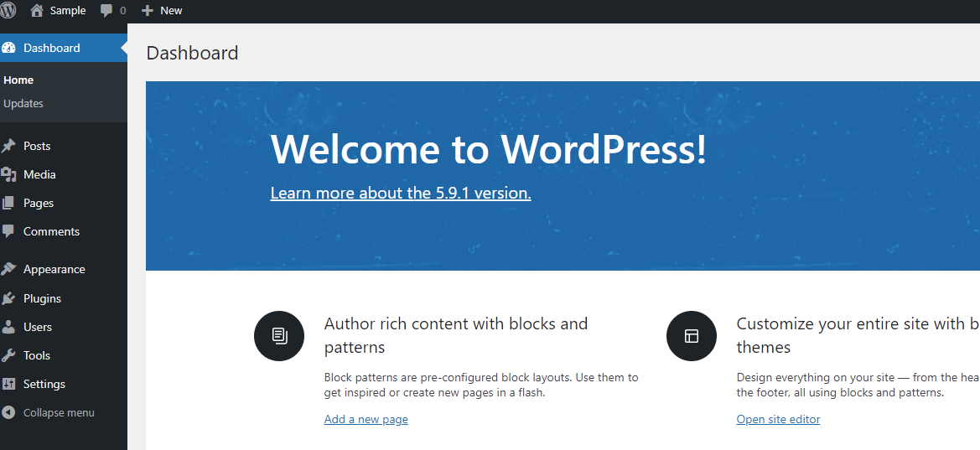Open the New content menu label

tap(171, 11)
